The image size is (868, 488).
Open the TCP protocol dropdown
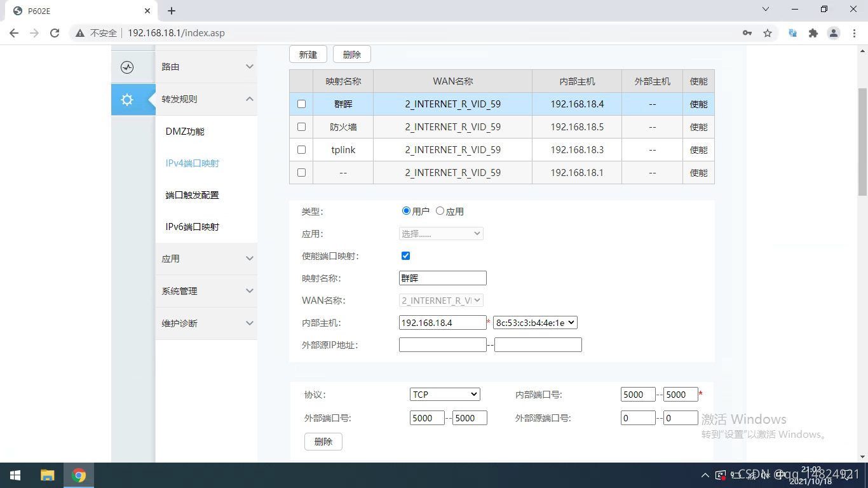pos(445,395)
